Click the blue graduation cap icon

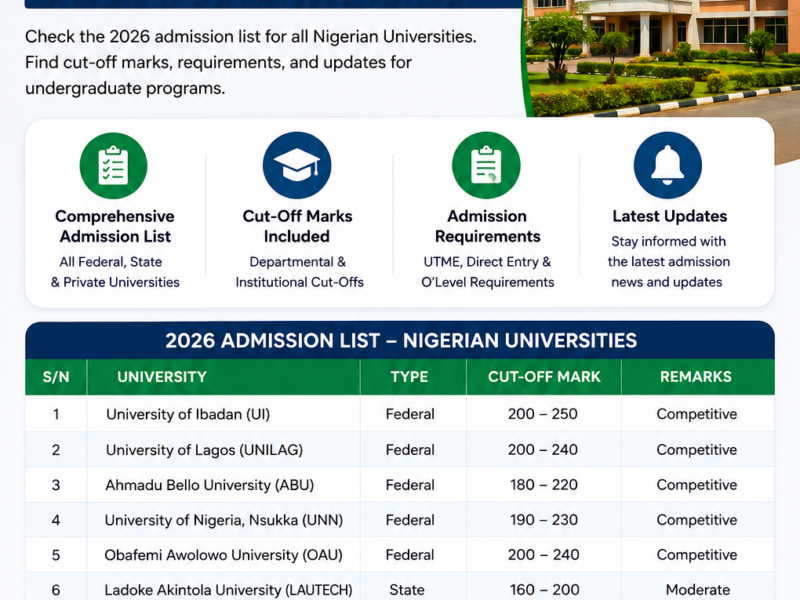(297, 165)
